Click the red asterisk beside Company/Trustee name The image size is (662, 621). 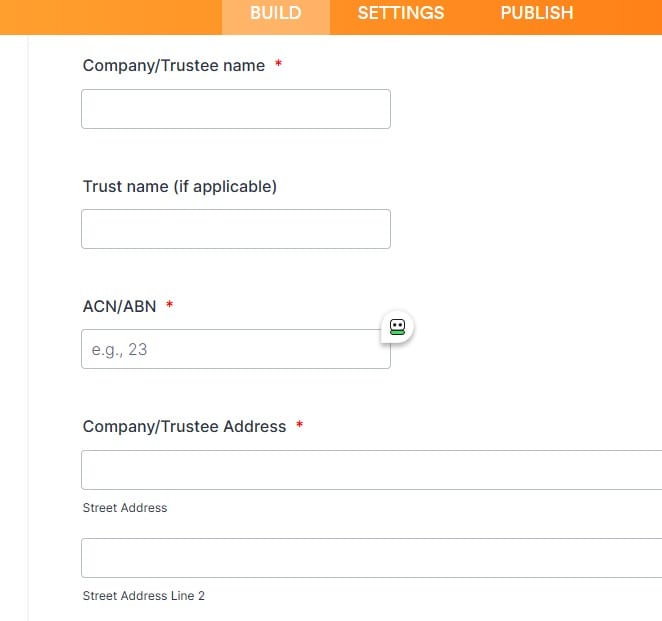point(278,65)
